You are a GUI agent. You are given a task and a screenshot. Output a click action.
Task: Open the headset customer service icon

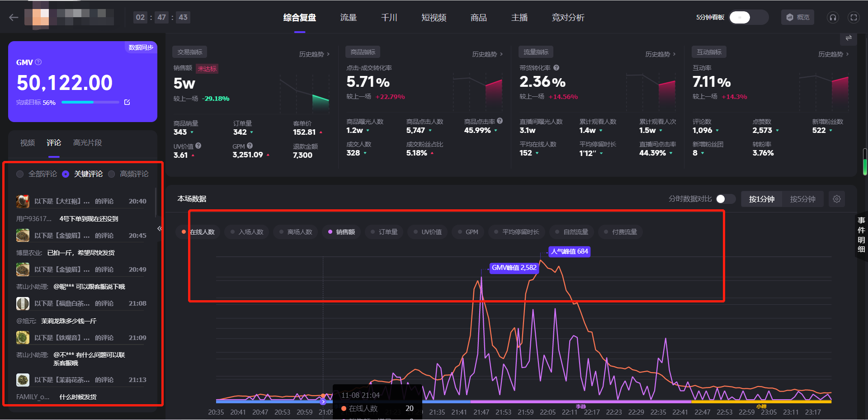pos(833,18)
